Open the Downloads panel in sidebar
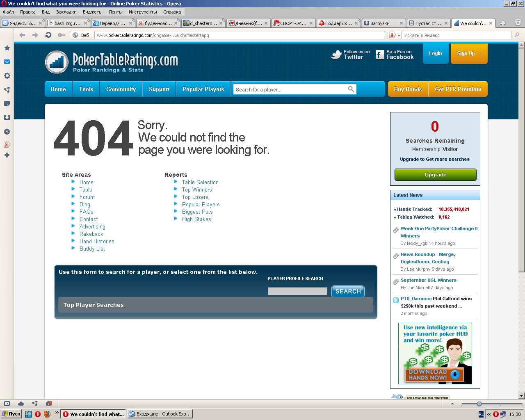 7,118
